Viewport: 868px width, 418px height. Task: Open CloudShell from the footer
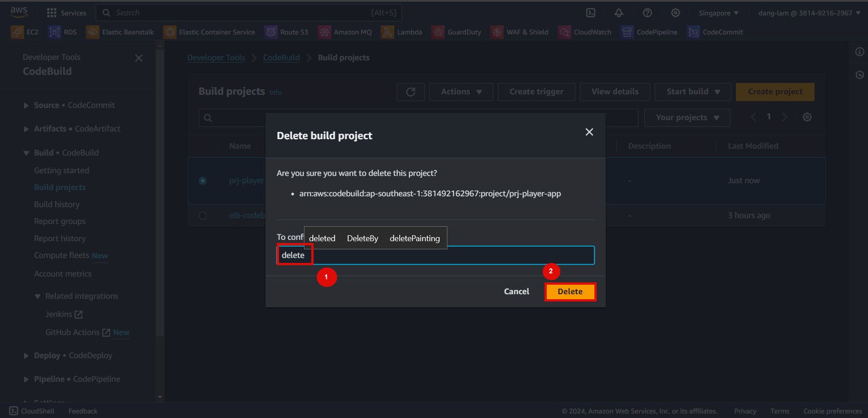[x=32, y=411]
